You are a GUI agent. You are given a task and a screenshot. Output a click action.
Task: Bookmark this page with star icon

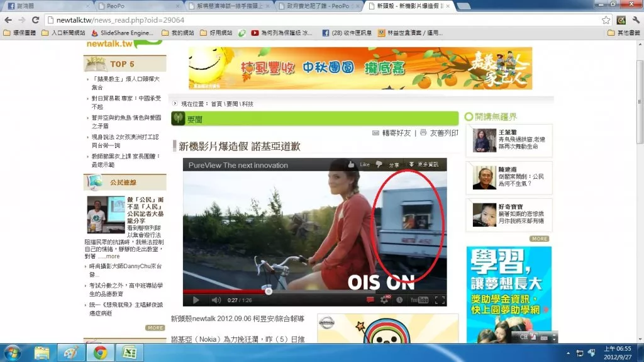[606, 20]
